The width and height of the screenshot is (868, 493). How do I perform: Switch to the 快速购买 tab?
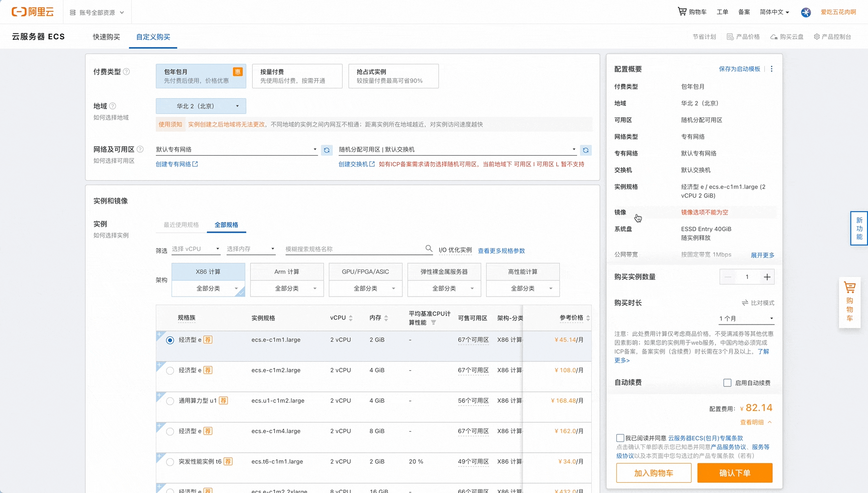pyautogui.click(x=106, y=37)
